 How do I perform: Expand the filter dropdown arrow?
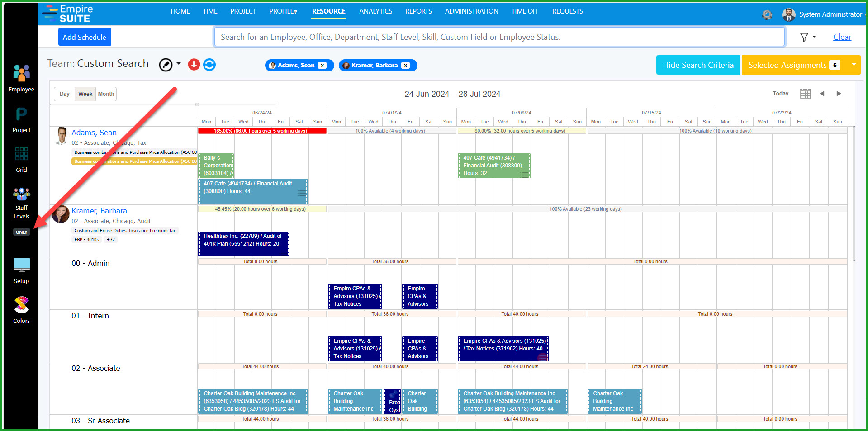(814, 37)
